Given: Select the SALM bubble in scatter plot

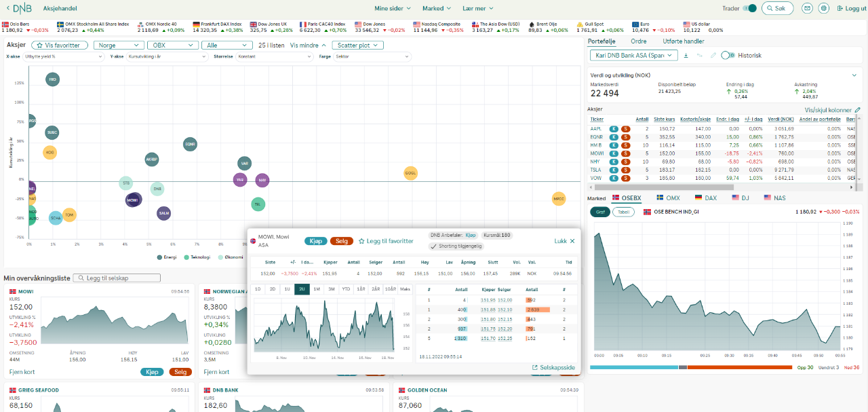Looking at the screenshot, I should [163, 213].
